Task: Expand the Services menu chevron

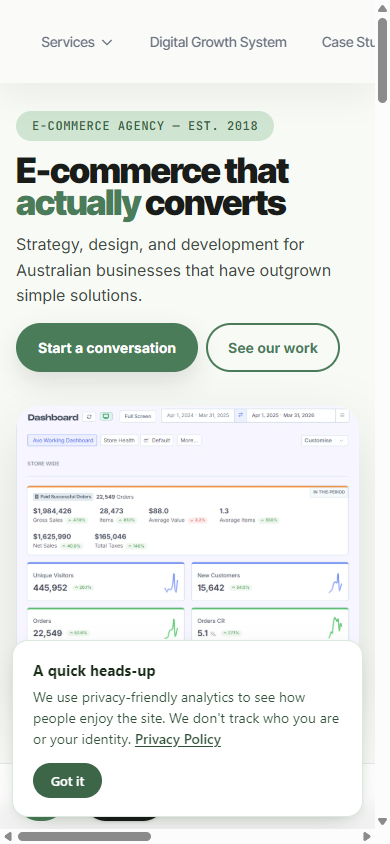Action: pyautogui.click(x=107, y=43)
